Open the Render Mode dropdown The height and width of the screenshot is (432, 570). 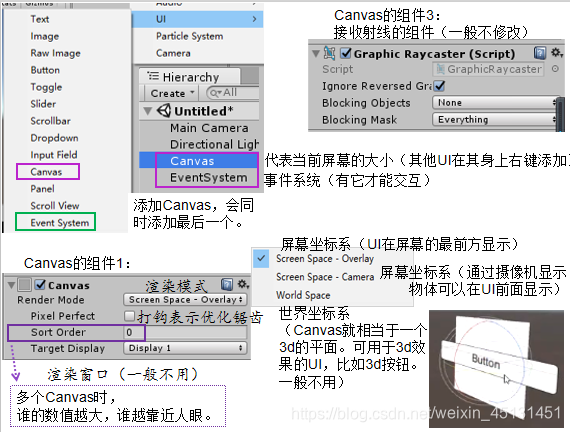click(x=185, y=300)
